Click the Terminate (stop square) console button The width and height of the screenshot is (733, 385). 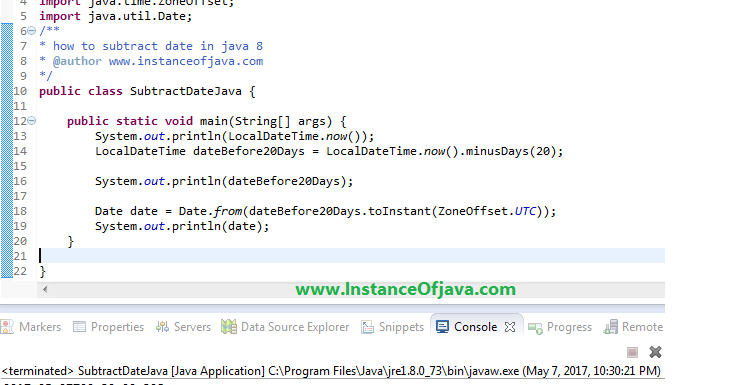(632, 352)
